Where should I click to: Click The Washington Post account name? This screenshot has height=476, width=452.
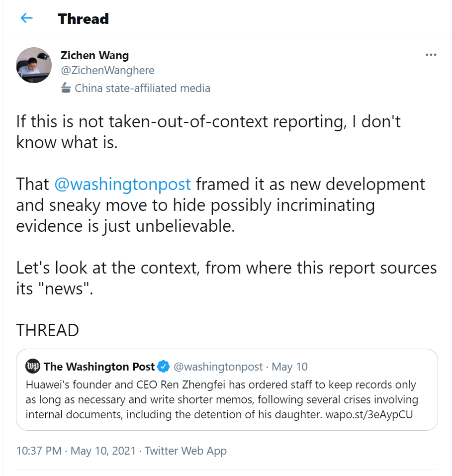[x=99, y=367]
